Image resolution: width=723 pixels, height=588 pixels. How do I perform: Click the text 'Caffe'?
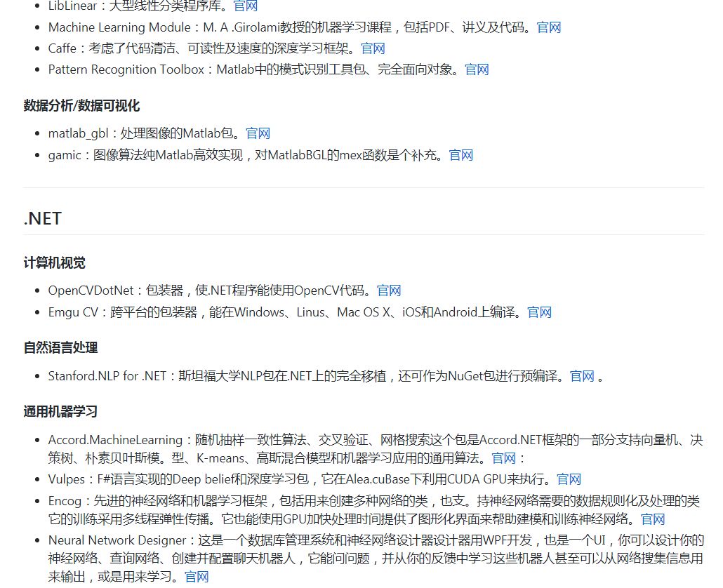point(62,48)
